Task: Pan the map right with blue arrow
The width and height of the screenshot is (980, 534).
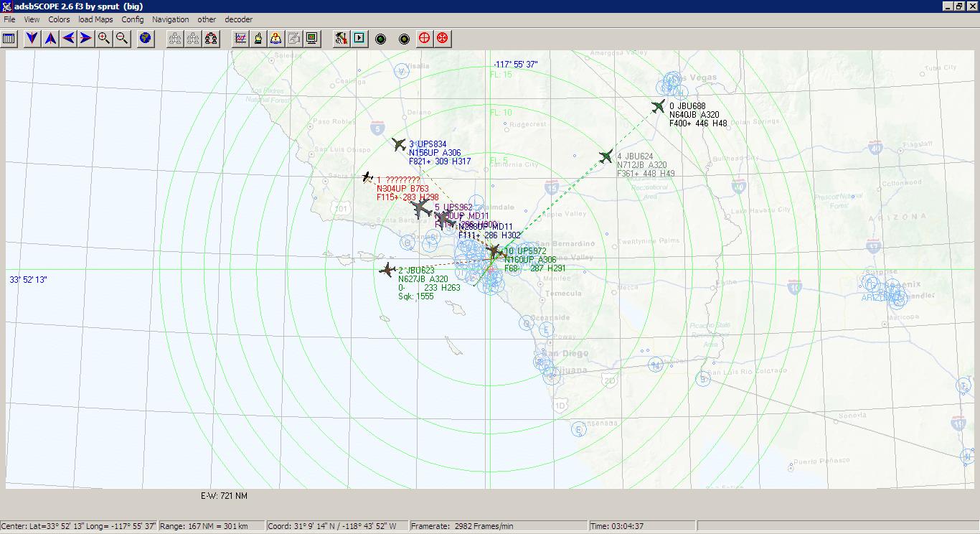Action: tap(86, 38)
